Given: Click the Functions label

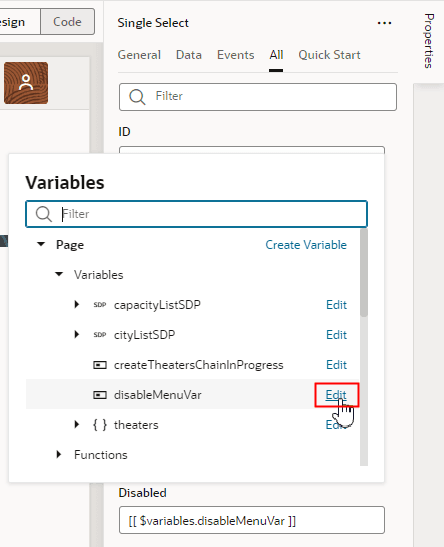Looking at the screenshot, I should click(100, 455).
